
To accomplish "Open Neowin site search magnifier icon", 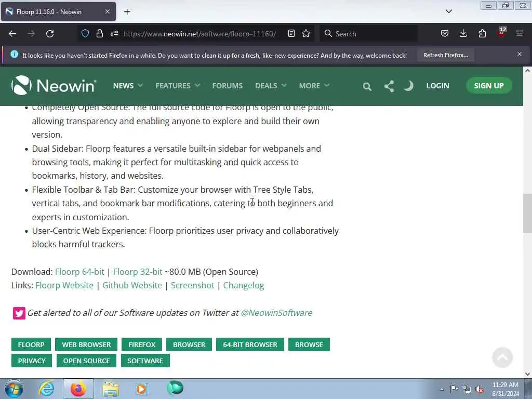I will (x=367, y=86).
